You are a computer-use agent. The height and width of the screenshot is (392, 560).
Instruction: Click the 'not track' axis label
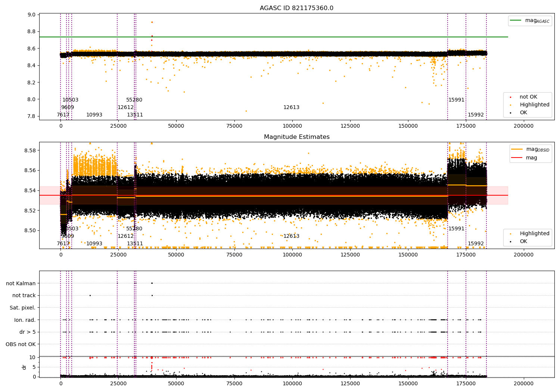[x=24, y=296]
